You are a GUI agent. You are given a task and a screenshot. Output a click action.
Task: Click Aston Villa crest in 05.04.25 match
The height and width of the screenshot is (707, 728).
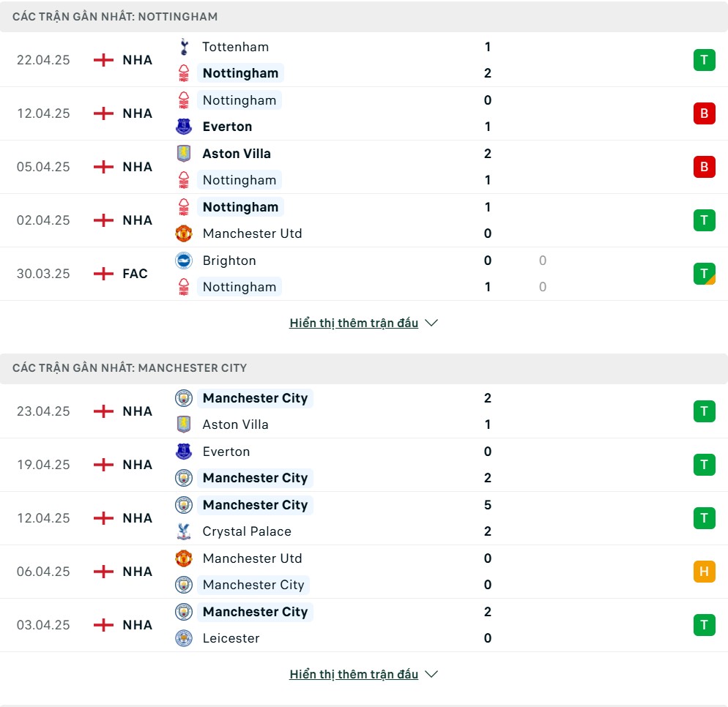click(184, 154)
